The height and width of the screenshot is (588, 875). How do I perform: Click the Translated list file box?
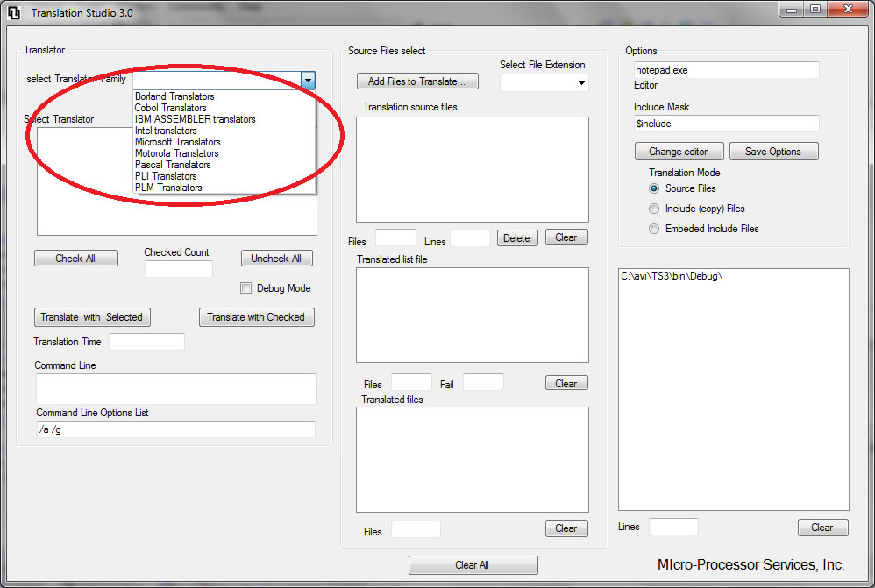(472, 315)
